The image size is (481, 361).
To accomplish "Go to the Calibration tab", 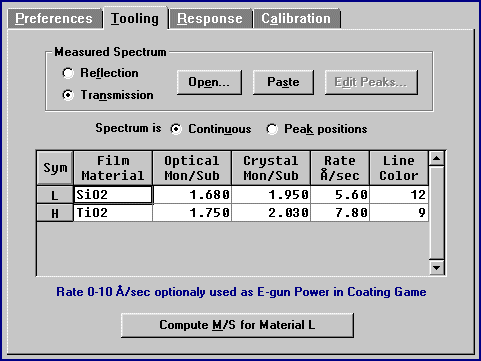I will pyautogui.click(x=296, y=19).
